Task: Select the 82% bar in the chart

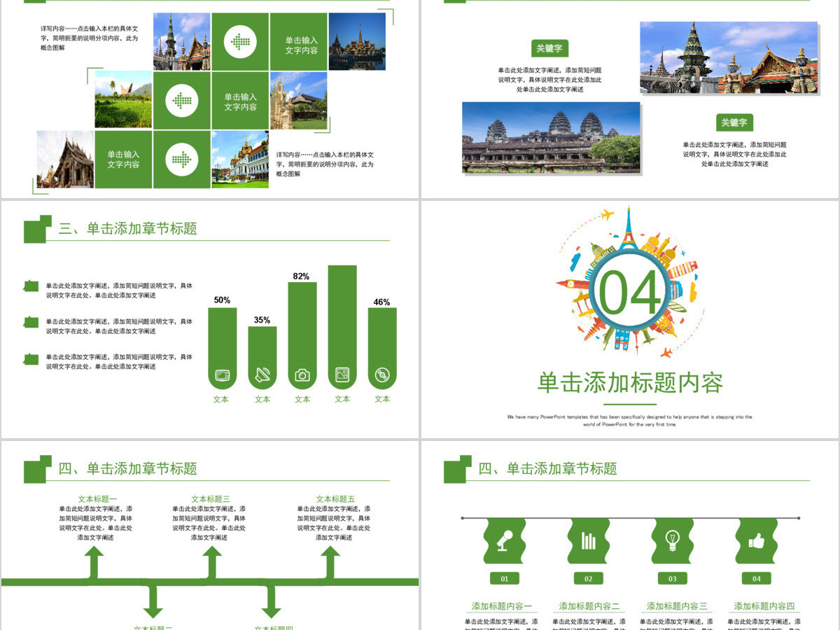Action: pos(302,336)
